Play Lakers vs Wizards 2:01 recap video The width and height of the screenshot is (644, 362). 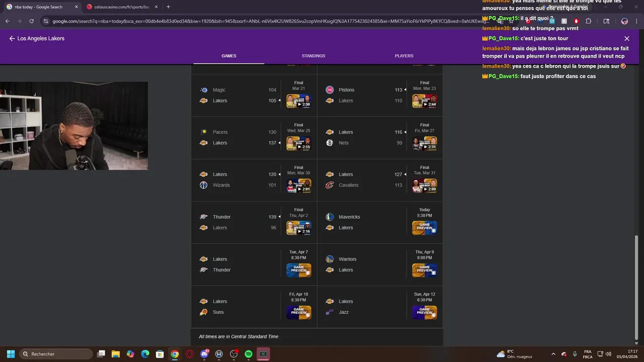coord(299,186)
